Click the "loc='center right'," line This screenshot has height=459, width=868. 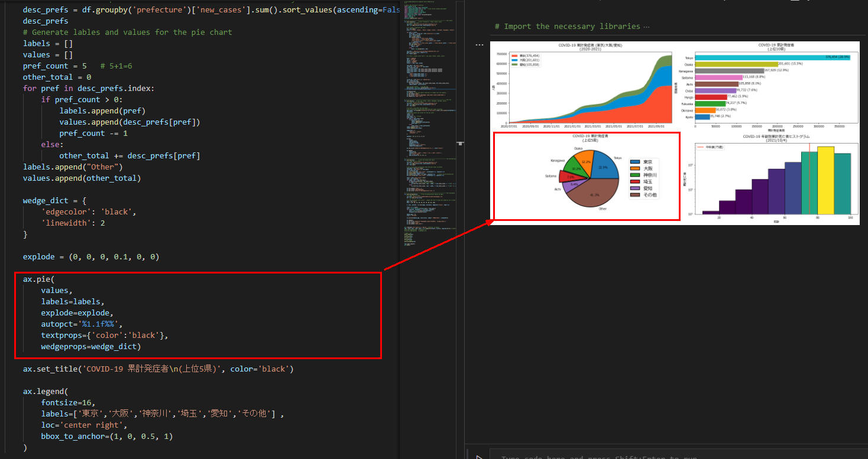[x=84, y=425]
